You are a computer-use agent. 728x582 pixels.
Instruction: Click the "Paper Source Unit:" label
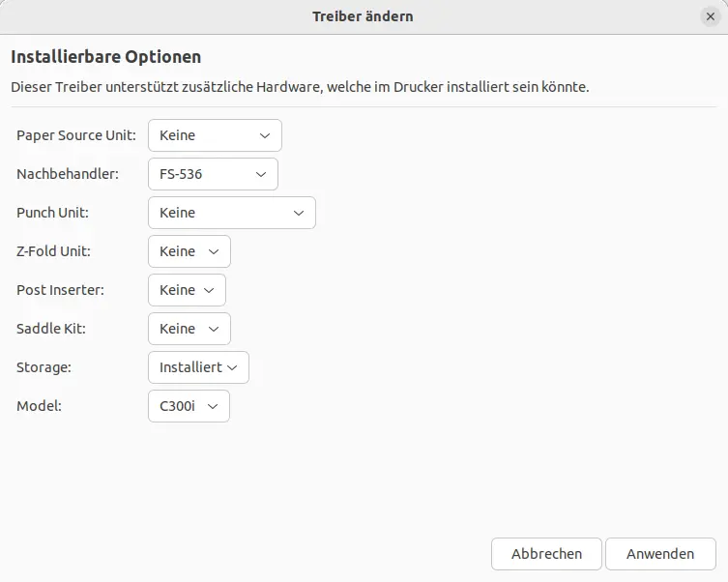pyautogui.click(x=76, y=135)
